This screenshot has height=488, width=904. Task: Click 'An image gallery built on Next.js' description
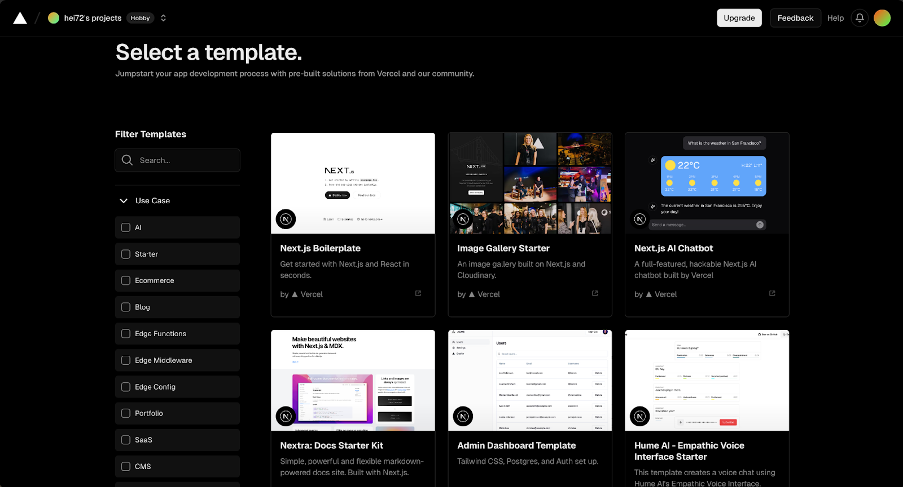click(x=521, y=269)
